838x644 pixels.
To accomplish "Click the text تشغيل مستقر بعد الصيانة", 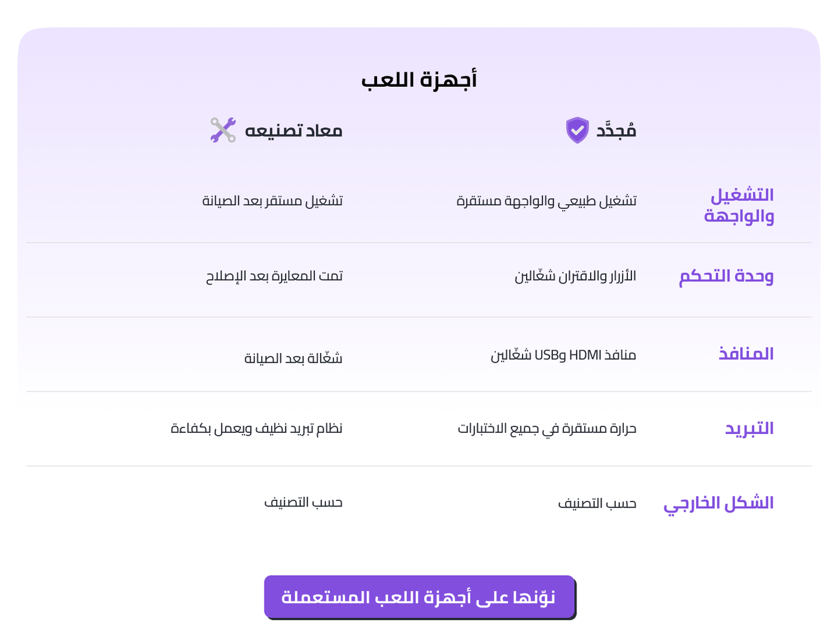I will 272,201.
